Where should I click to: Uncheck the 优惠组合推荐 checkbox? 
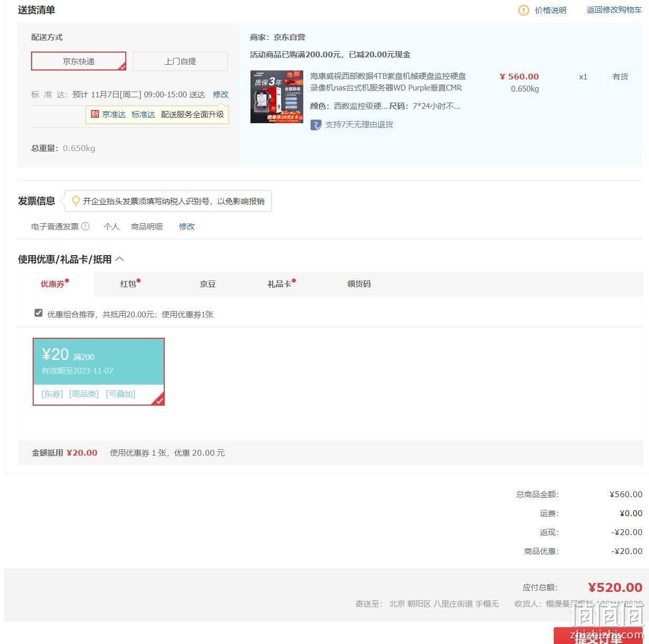[x=38, y=313]
